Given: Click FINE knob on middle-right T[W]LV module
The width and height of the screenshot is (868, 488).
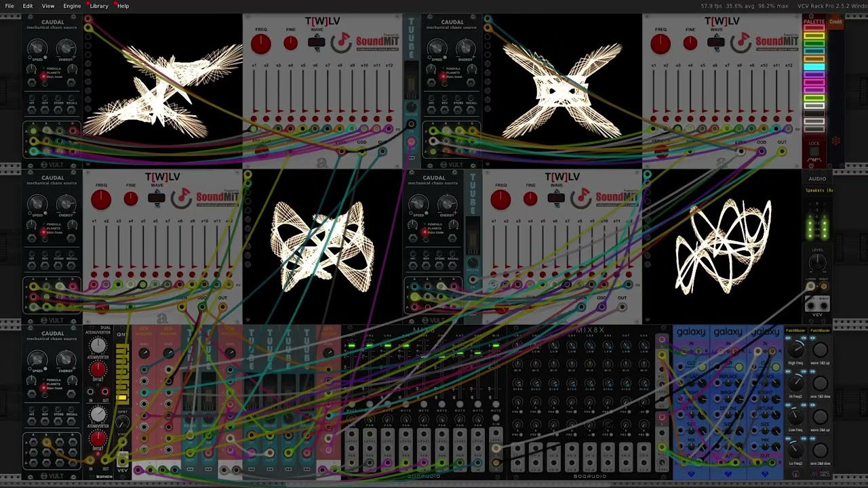Looking at the screenshot, I should (x=530, y=198).
